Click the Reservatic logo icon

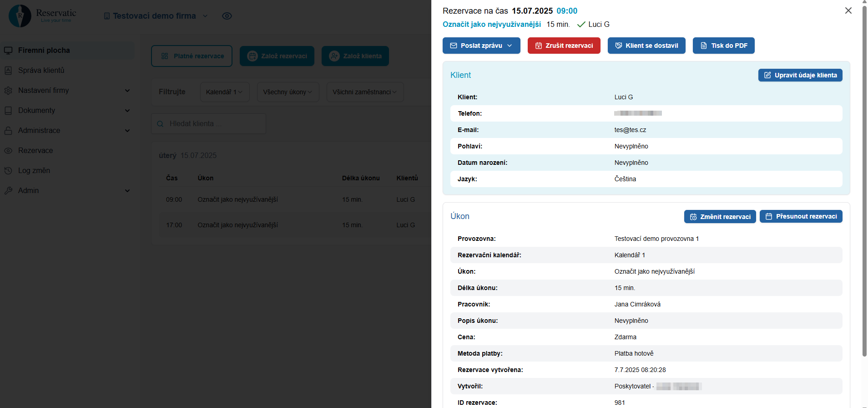pos(20,16)
